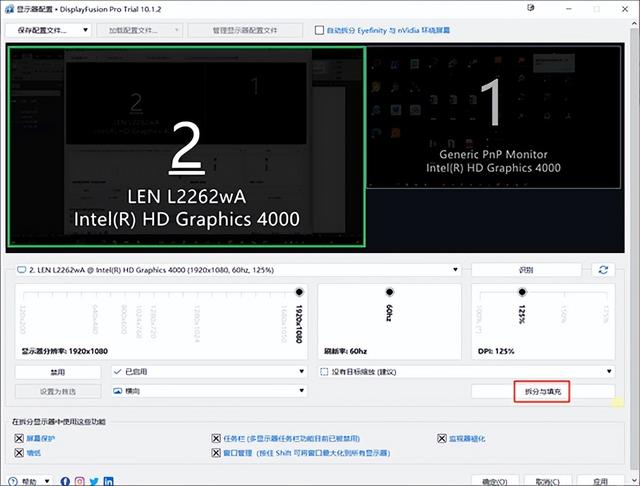This screenshot has height=486, width=640.
Task: Click the 监视器褪化 link text
Action: [x=467, y=439]
